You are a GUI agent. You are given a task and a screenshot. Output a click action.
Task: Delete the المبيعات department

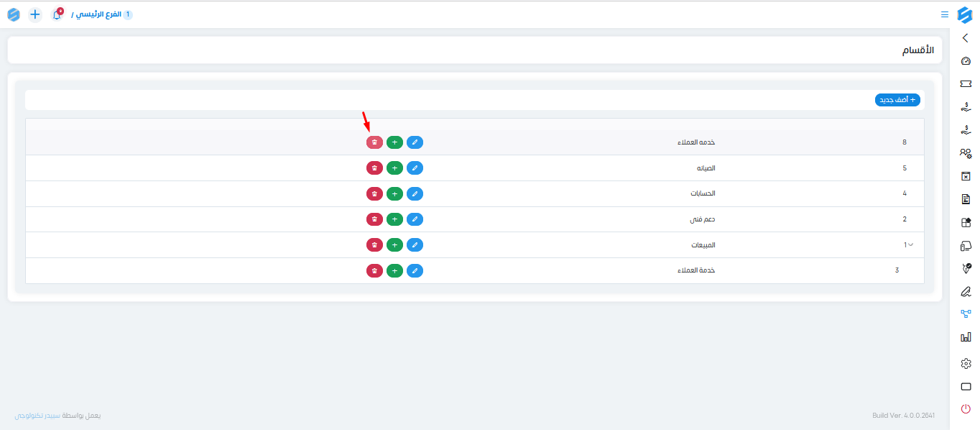tap(374, 245)
